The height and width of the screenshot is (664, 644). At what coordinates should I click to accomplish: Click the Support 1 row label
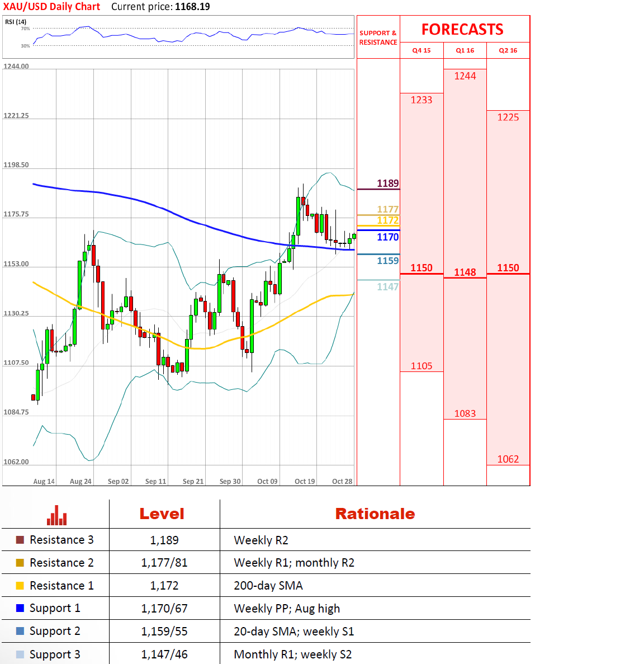click(x=55, y=609)
